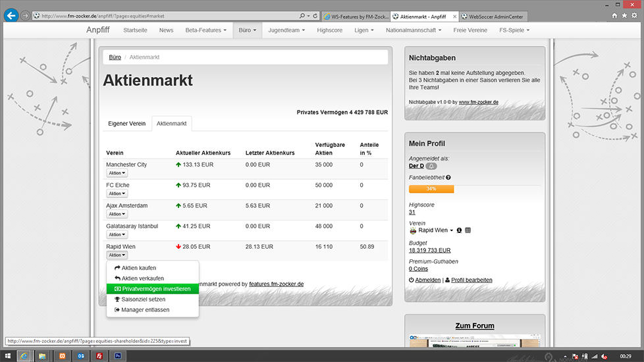644x362 pixels.
Task: Expand the Aktion dropdown for Manchester City
Action: point(117,173)
